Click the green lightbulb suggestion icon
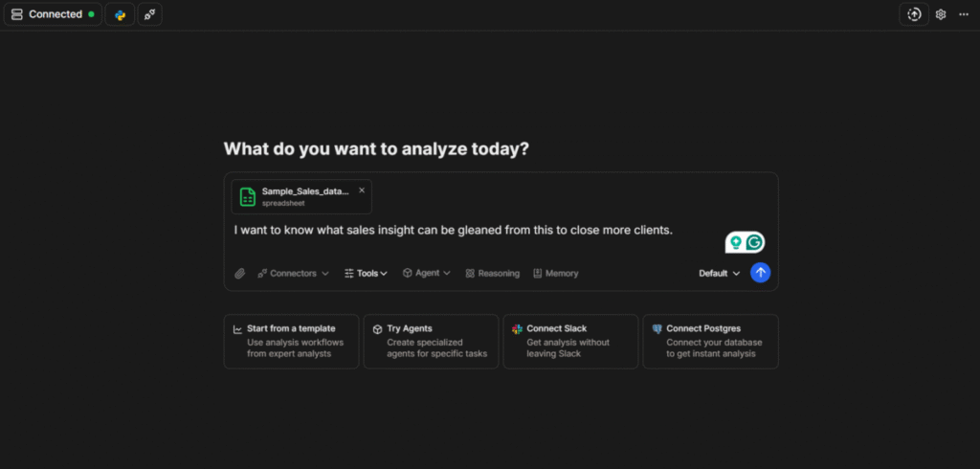Screen dimensions: 980x469 click(735, 242)
